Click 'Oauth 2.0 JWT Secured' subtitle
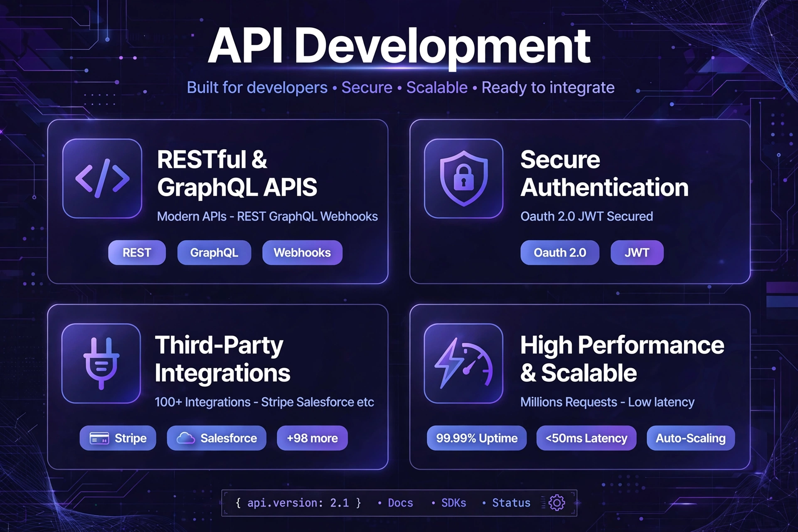The image size is (798, 532). click(586, 217)
